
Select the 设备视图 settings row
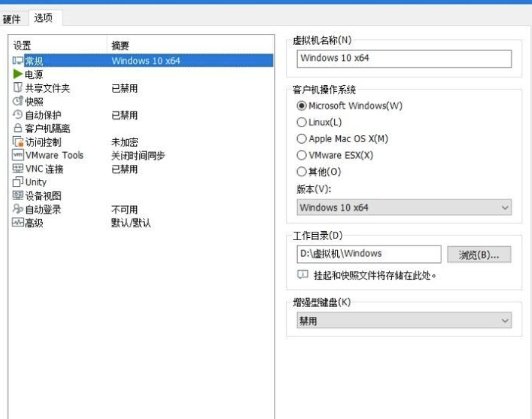point(142,196)
